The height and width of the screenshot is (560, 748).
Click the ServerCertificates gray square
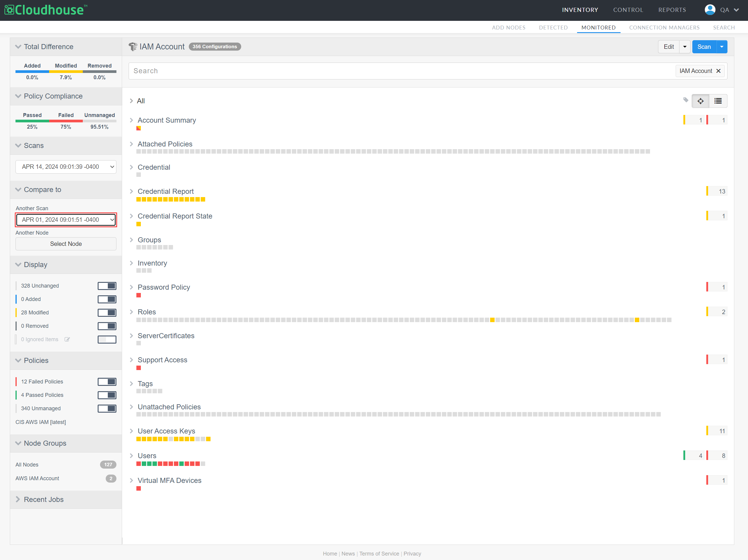139,343
